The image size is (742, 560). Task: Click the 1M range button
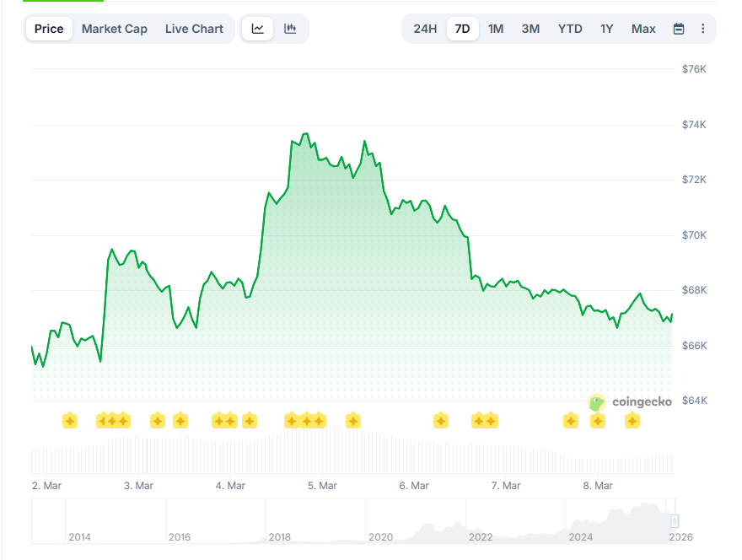(496, 28)
